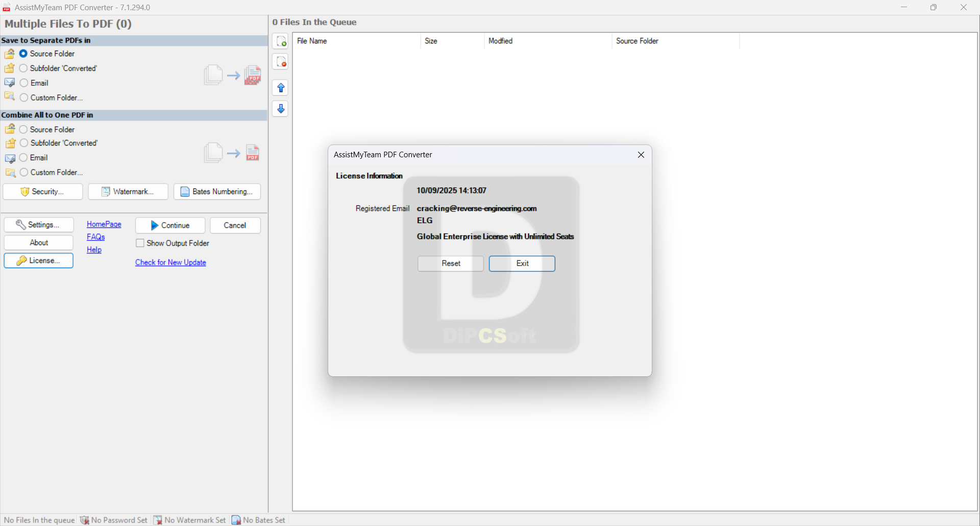Click No Files In the queue status
980x526 pixels.
[39, 520]
